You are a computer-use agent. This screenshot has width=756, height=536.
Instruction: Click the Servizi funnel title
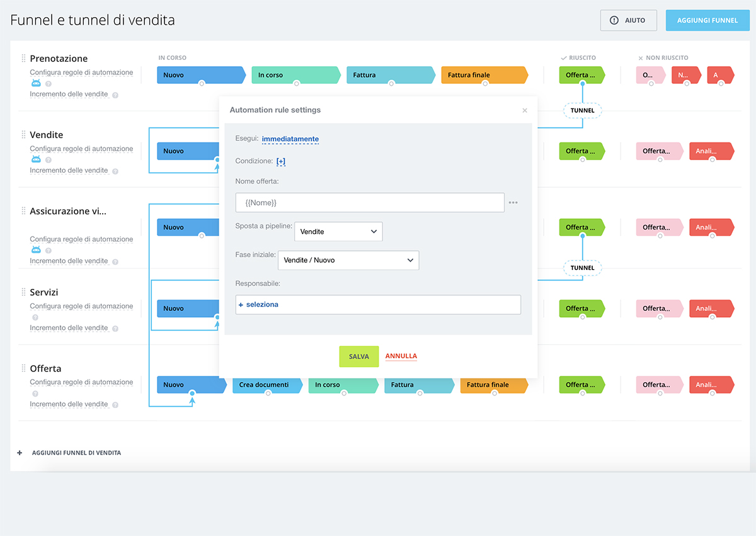tap(44, 293)
